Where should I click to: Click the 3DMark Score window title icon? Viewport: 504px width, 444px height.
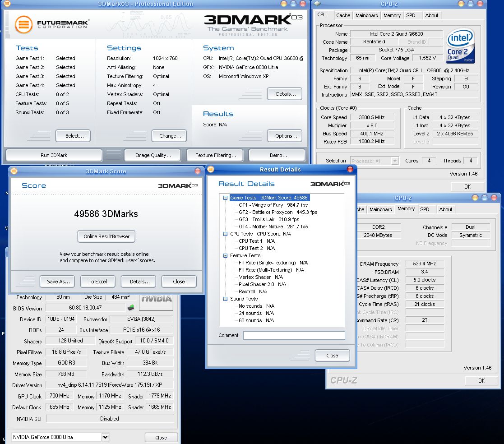(14, 171)
